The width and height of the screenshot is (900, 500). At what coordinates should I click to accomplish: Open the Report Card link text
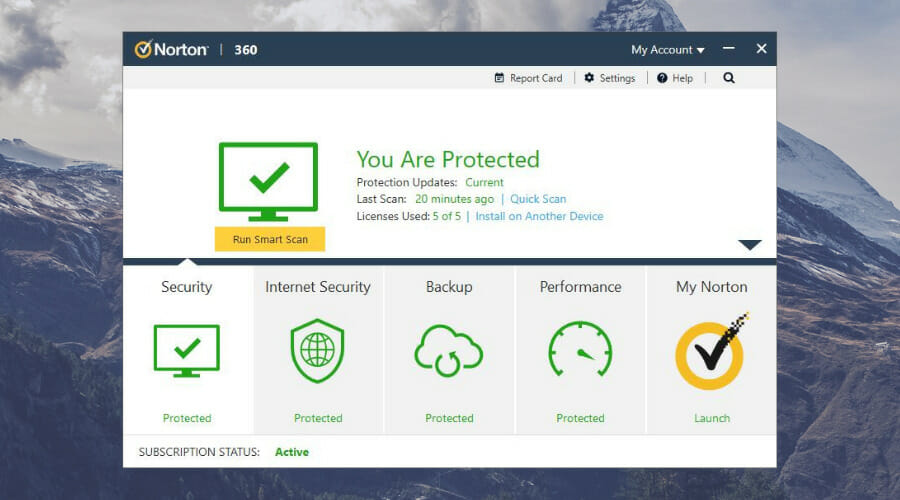click(536, 77)
